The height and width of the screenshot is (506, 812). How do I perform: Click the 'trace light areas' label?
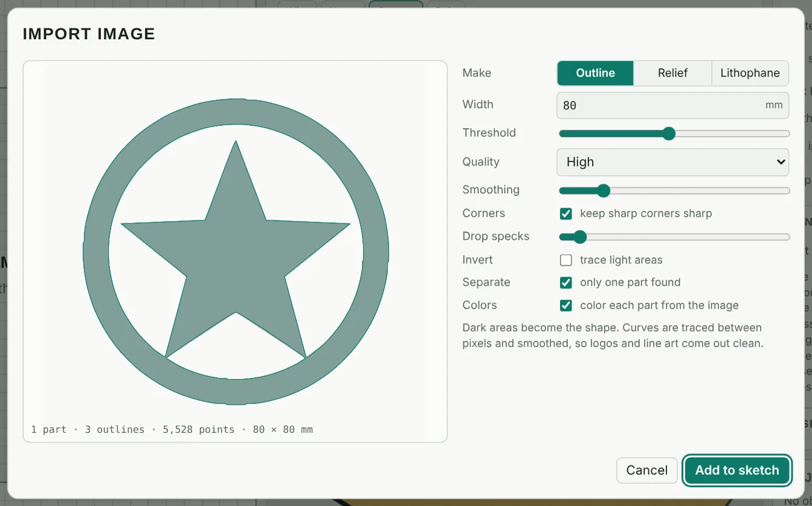(621, 260)
